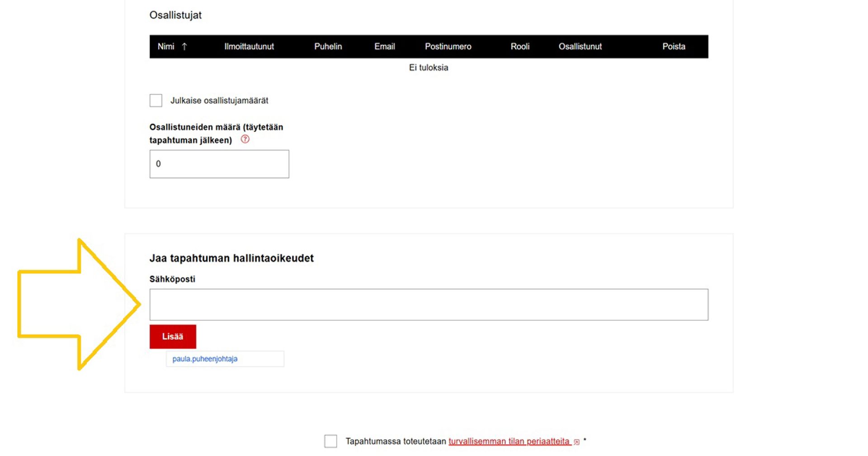This screenshot has height=456, width=868.
Task: Select the paula.puheenjohtaja suggestion
Action: point(225,359)
